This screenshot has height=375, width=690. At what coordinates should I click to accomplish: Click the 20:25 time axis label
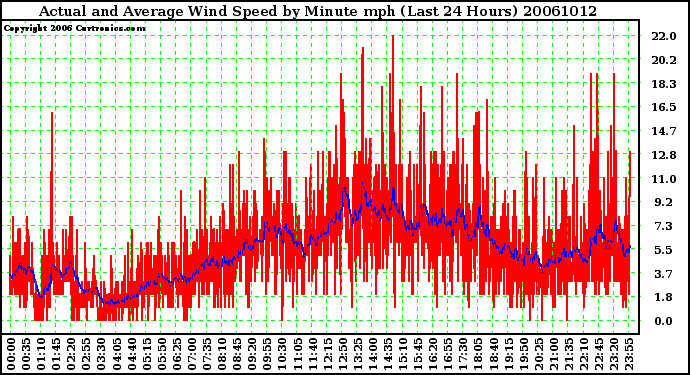538,354
